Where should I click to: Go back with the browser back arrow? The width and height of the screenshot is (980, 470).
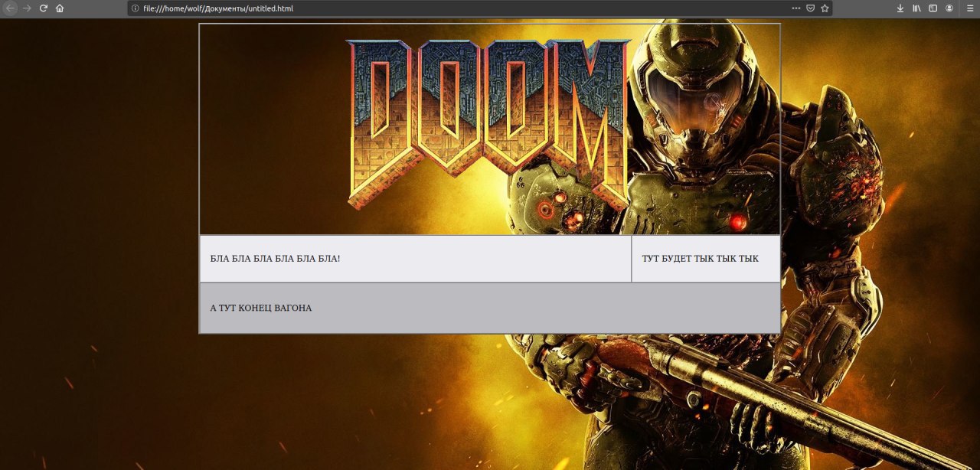pyautogui.click(x=10, y=8)
